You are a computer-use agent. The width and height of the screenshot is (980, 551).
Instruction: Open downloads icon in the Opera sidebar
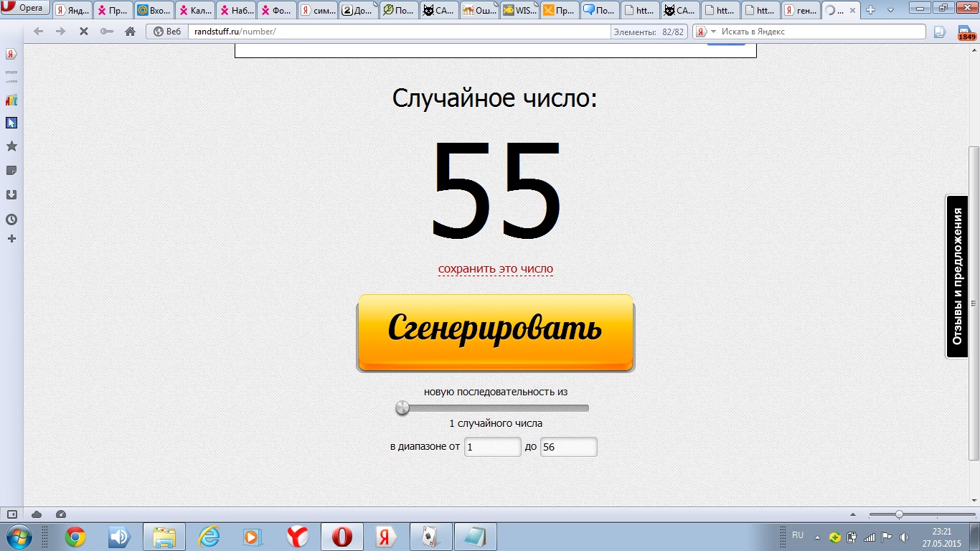click(x=11, y=195)
